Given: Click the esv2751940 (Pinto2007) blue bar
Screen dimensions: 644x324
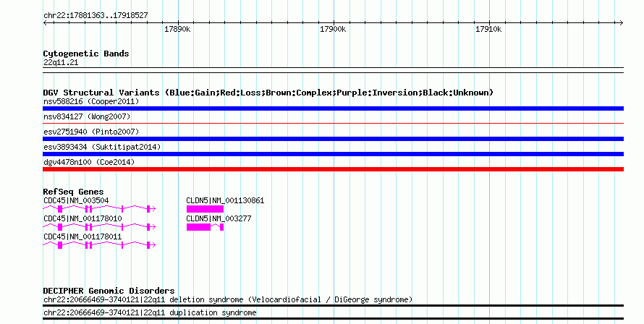Looking at the screenshot, I should tap(333, 139).
